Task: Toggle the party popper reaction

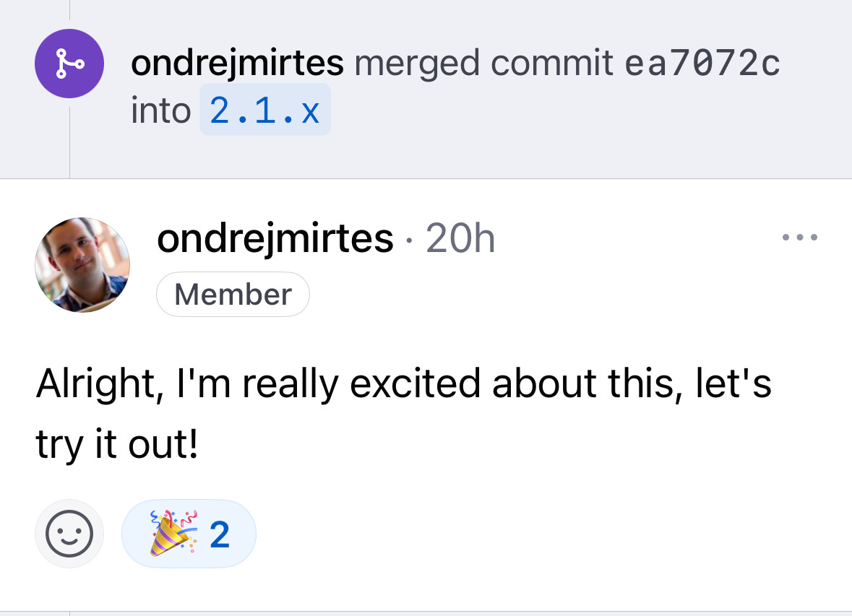Action: [189, 534]
